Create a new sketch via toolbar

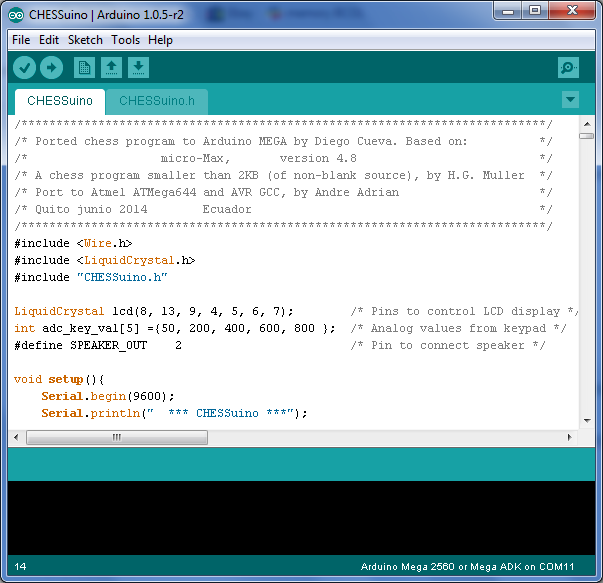pyautogui.click(x=85, y=68)
